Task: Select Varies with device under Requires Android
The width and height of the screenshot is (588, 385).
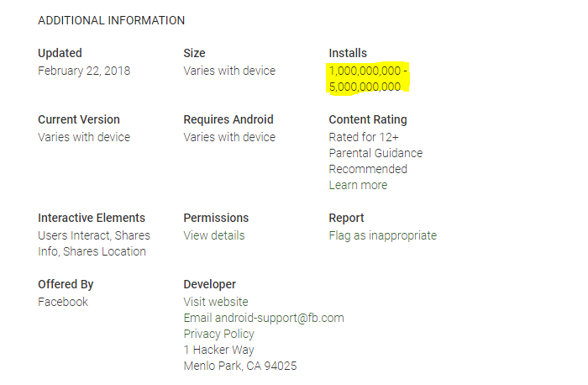Action: [229, 137]
